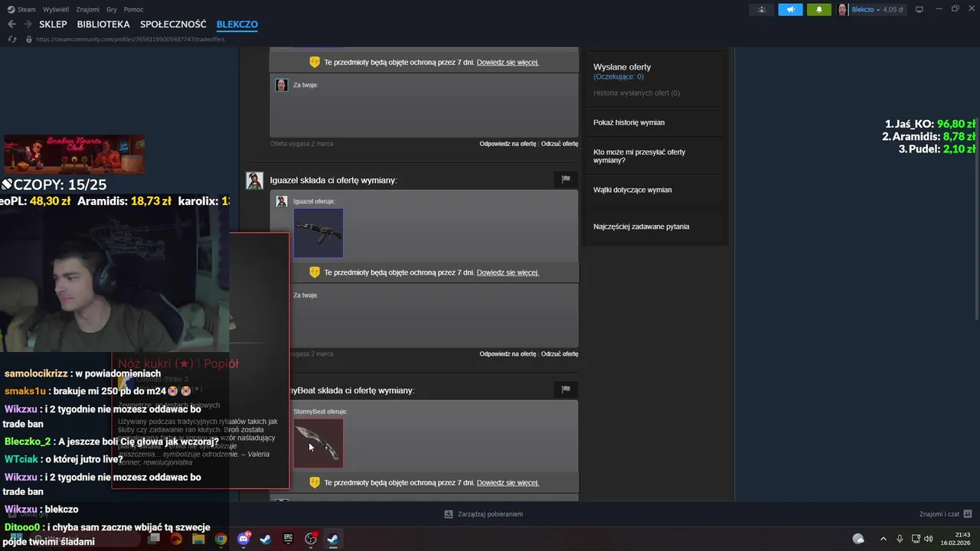Open 'Znajomi i czat' in the bottom bar
Viewport: 980px width, 551px height.
pyautogui.click(x=946, y=514)
